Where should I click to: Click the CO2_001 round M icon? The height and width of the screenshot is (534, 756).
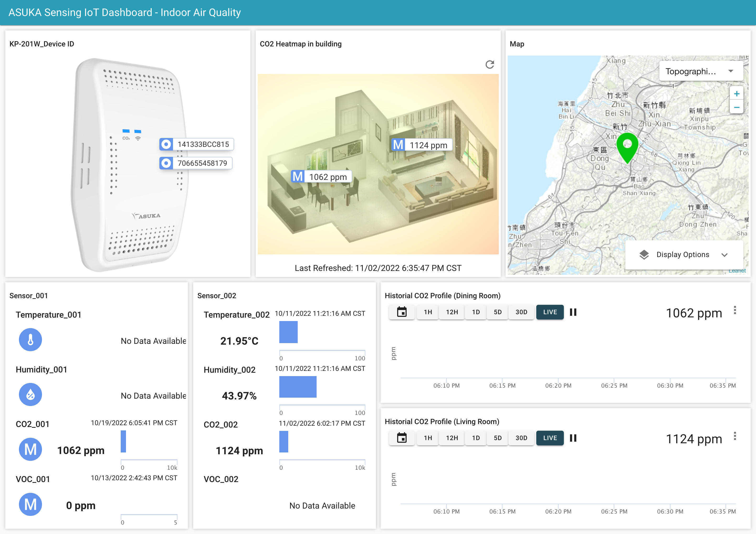pyautogui.click(x=30, y=449)
